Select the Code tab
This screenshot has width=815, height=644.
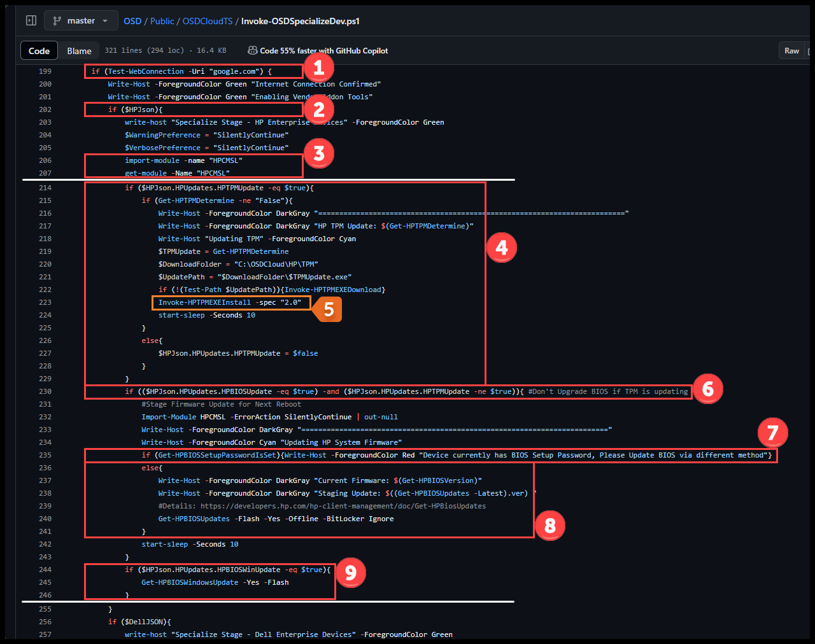click(39, 50)
